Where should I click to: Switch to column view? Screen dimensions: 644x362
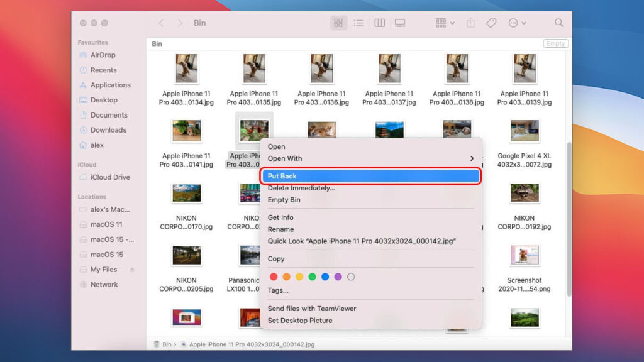(379, 23)
